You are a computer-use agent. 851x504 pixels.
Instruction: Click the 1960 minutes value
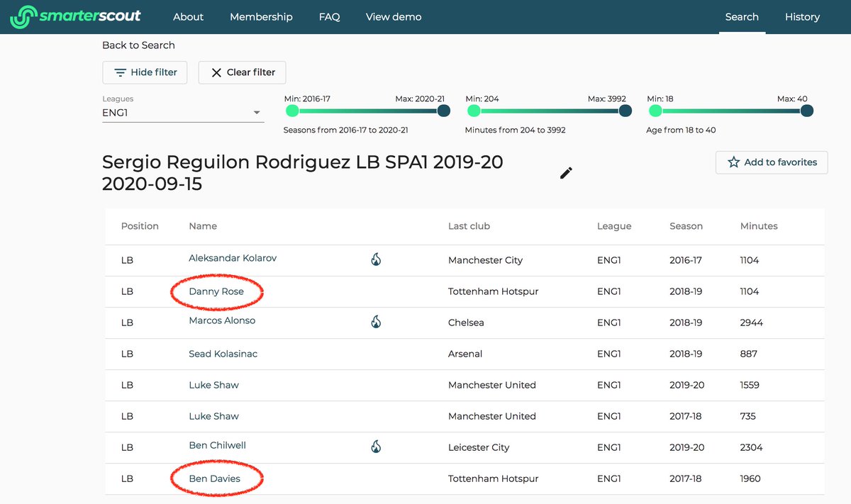(750, 478)
